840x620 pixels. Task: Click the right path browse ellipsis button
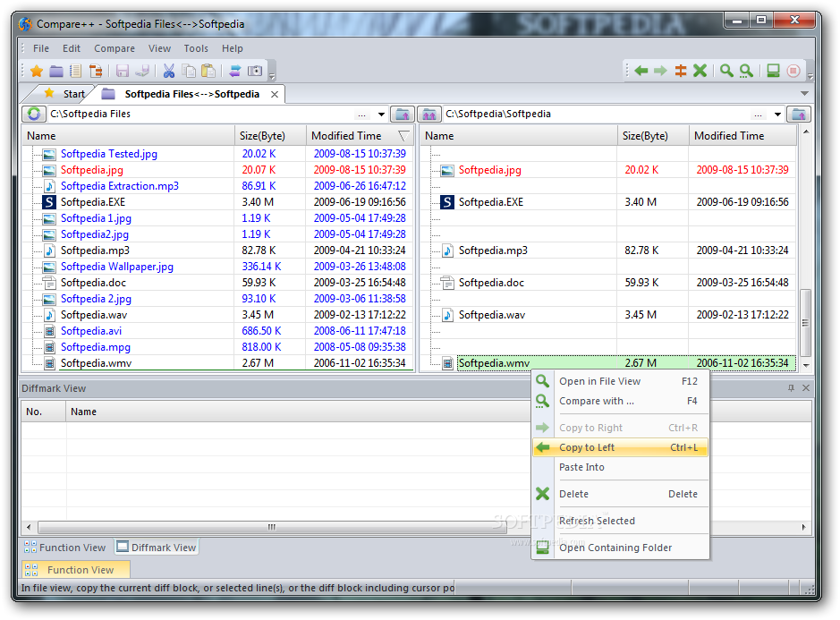(758, 115)
